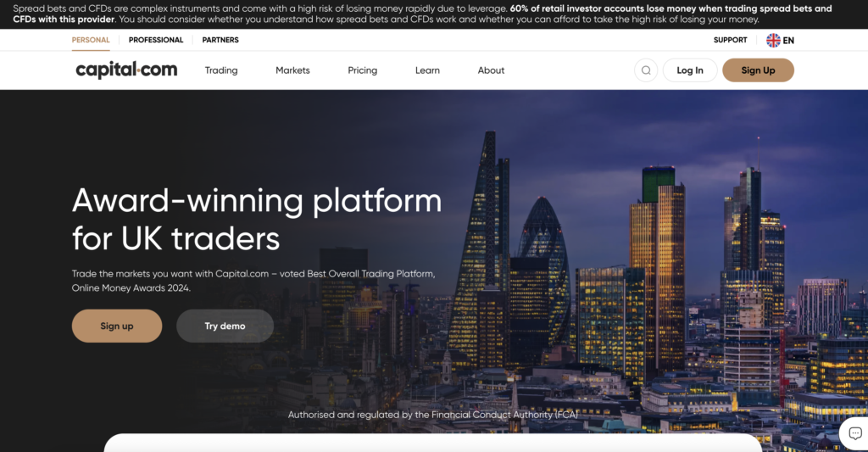Click the search magnifier icon

(x=646, y=70)
